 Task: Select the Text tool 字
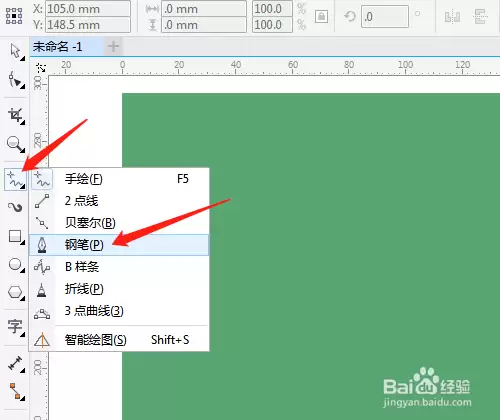pos(15,327)
